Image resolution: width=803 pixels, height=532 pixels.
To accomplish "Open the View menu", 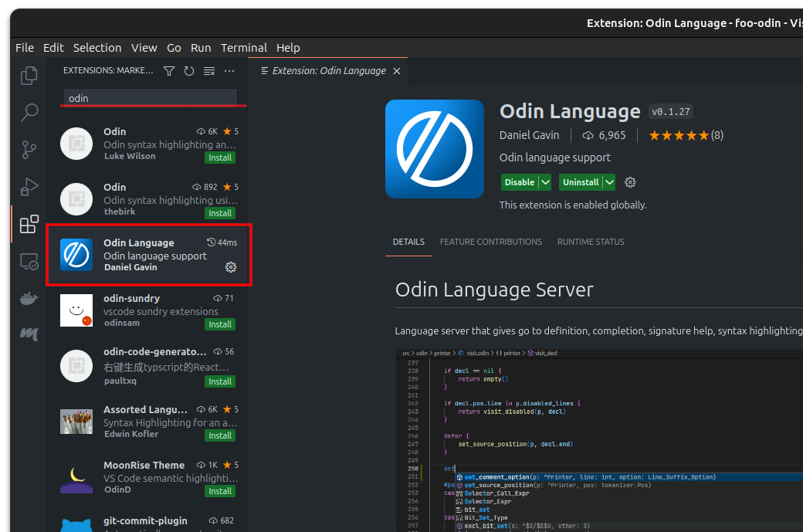I will coord(144,48).
